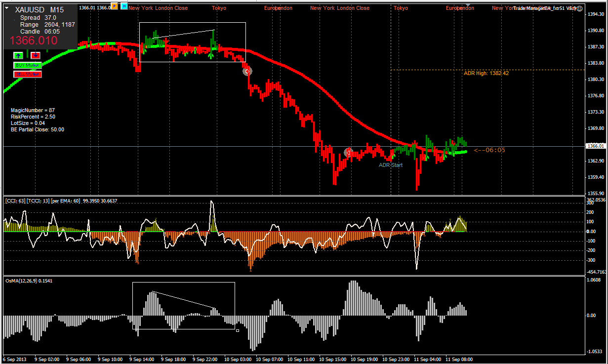Click the BUY Market button
The height and width of the screenshot is (364, 608).
pos(27,65)
